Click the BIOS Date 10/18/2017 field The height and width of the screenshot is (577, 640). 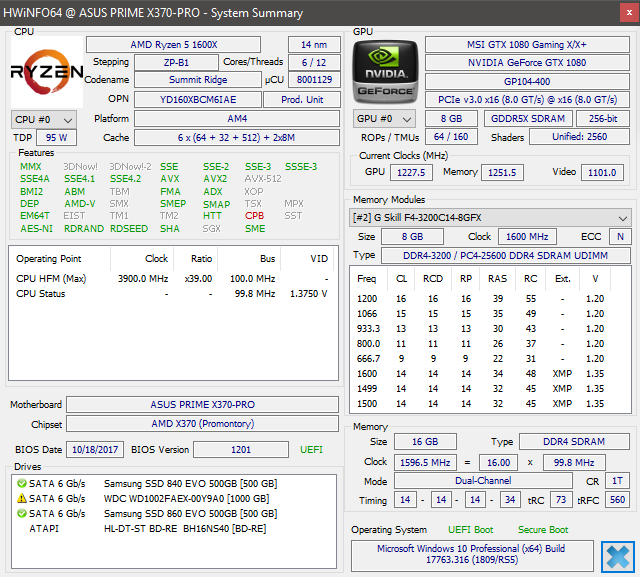95,450
